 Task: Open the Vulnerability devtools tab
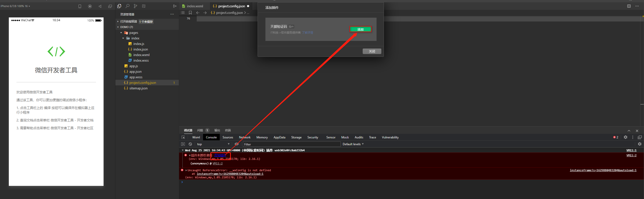[390, 137]
